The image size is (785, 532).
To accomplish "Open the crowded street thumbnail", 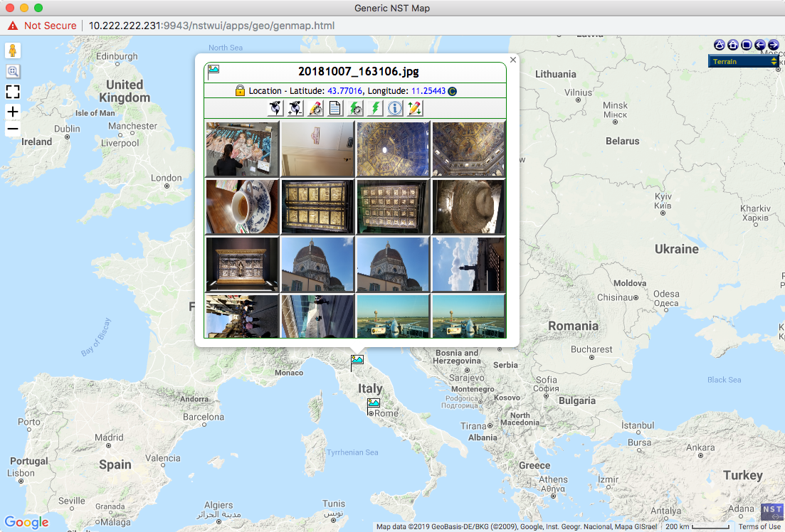I will click(x=242, y=316).
